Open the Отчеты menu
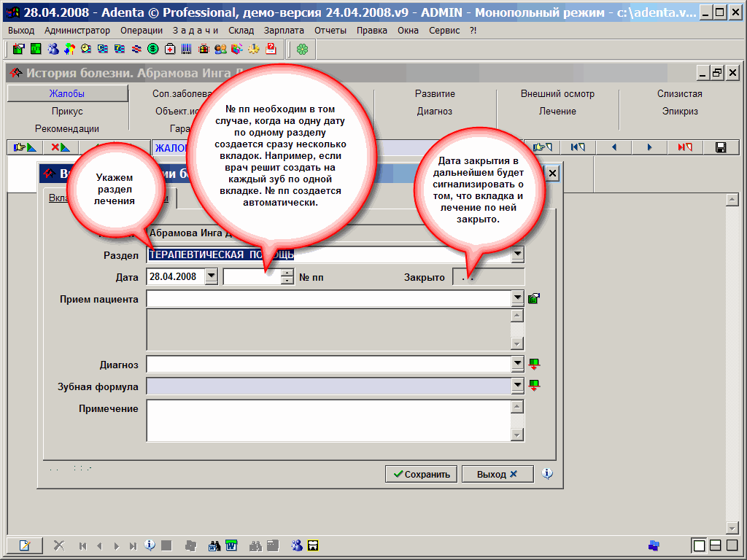The width and height of the screenshot is (747, 560). click(x=330, y=31)
